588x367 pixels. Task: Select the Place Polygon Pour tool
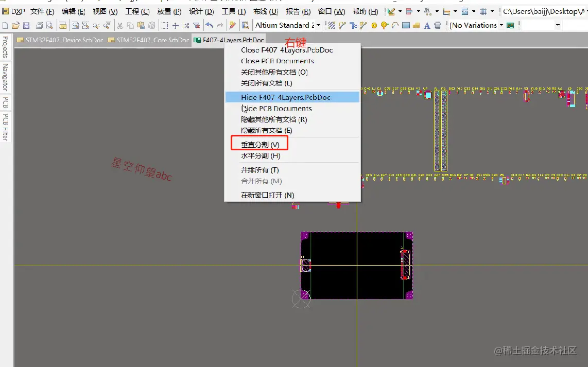(x=416, y=26)
